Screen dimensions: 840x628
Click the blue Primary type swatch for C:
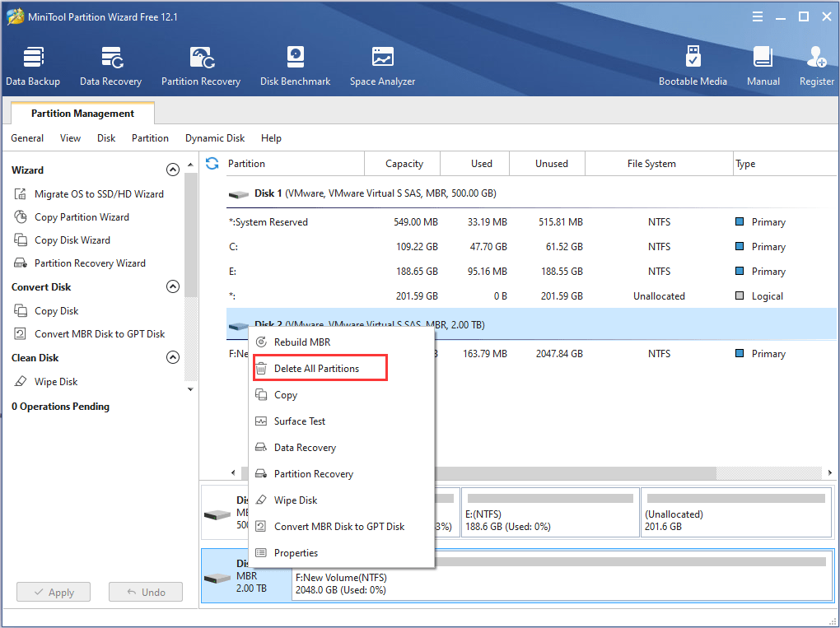point(739,246)
